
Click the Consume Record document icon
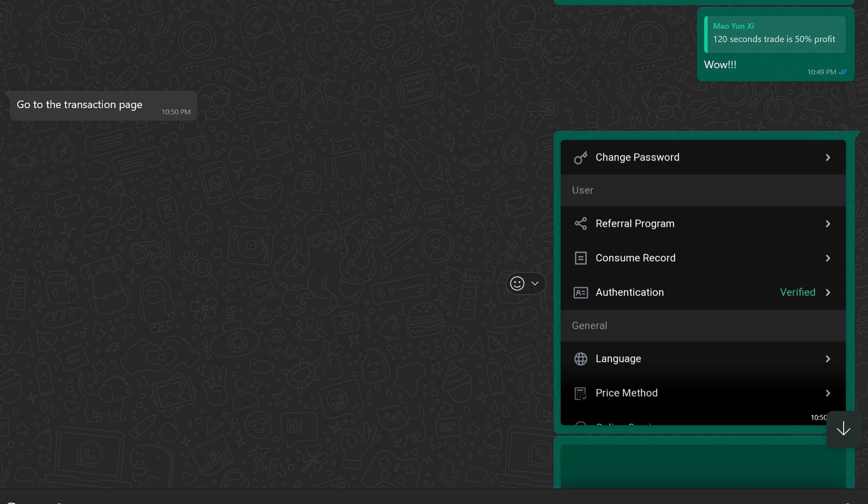(581, 258)
